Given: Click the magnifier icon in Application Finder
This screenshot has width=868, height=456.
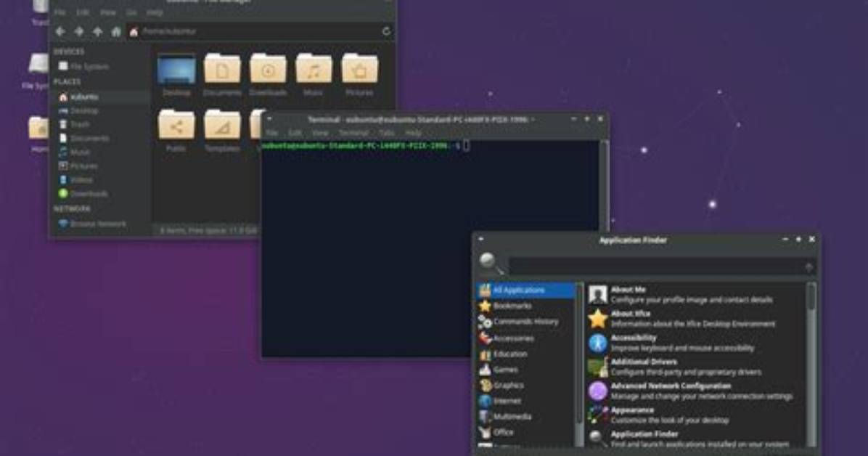Looking at the screenshot, I should click(x=491, y=263).
